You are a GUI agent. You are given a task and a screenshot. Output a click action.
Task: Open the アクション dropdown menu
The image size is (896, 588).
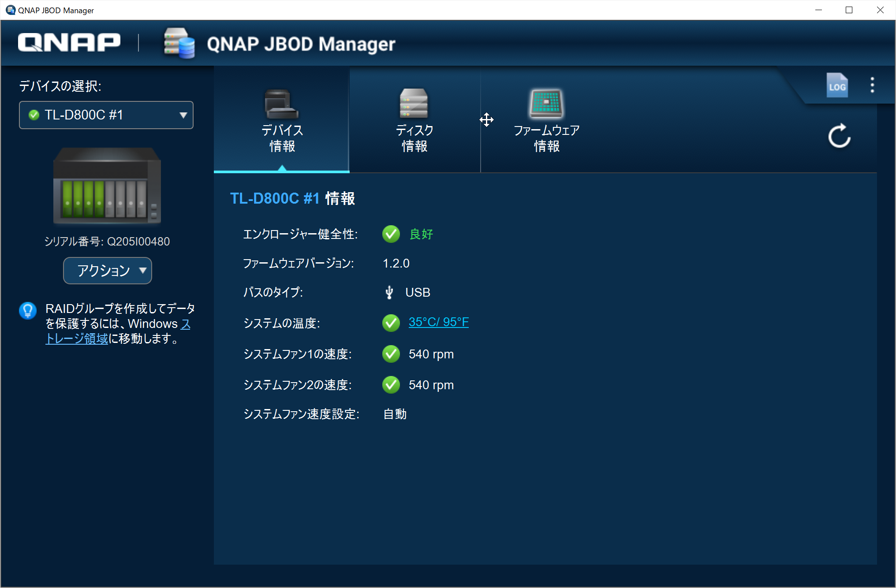(107, 271)
